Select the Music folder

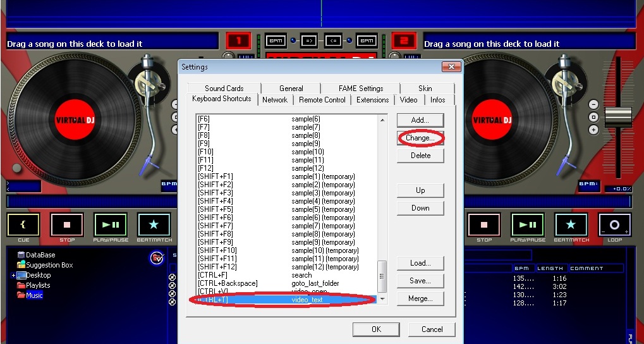30,295
